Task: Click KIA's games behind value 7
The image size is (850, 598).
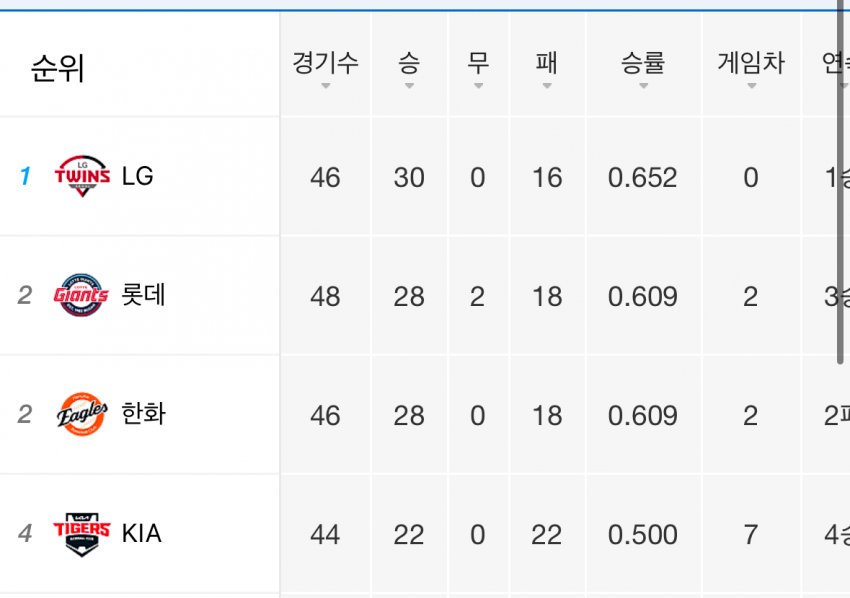Action: click(750, 535)
